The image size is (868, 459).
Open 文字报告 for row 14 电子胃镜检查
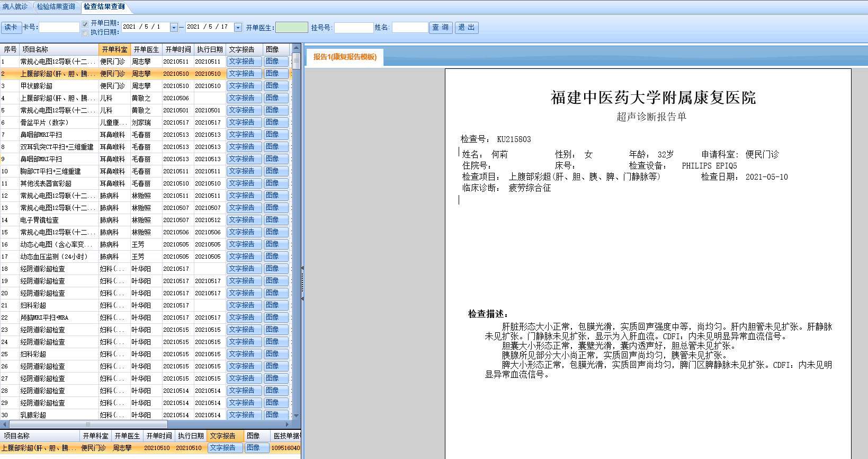pos(244,220)
